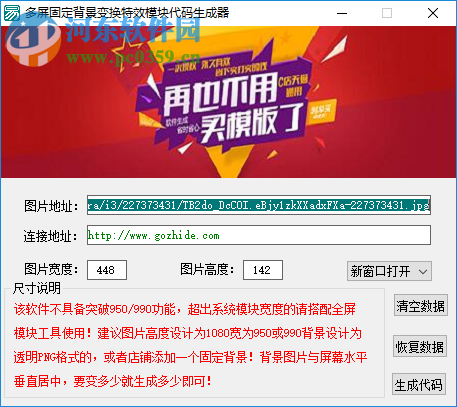457x407 pixels.
Task: Click the promotional banner image
Action: pos(228,102)
